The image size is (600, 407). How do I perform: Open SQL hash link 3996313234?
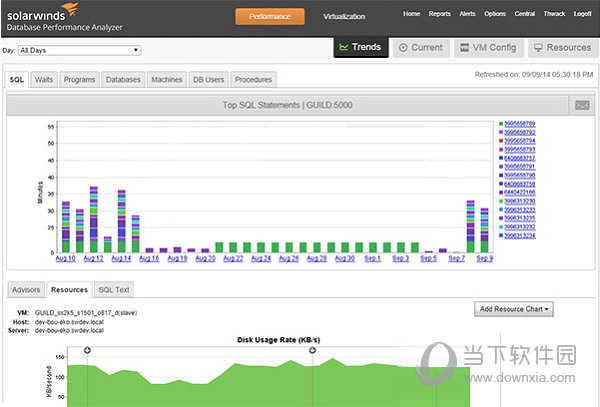[520, 236]
